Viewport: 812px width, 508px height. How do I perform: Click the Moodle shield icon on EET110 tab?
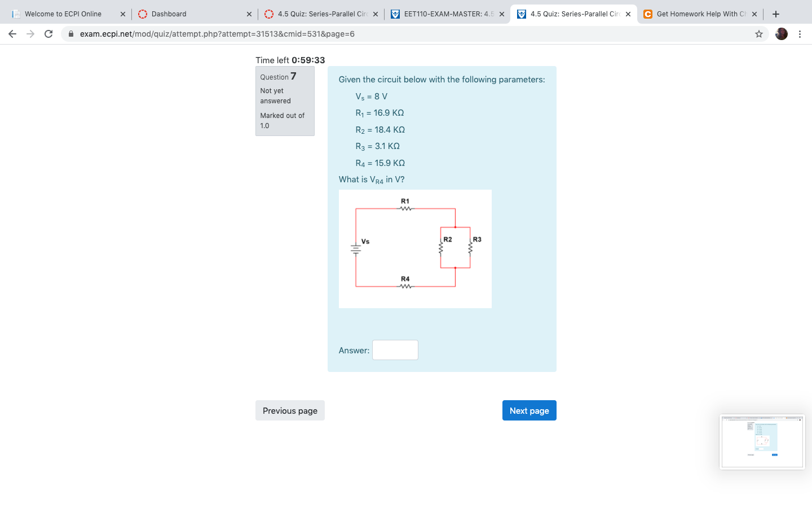[395, 14]
